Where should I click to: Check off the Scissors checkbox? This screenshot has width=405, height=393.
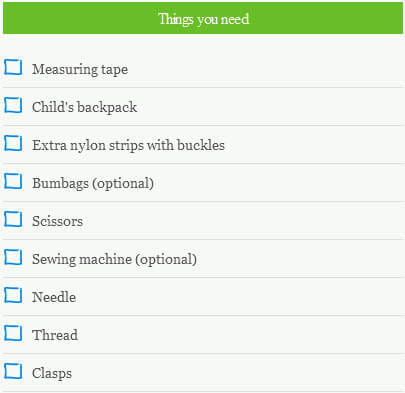(13, 219)
